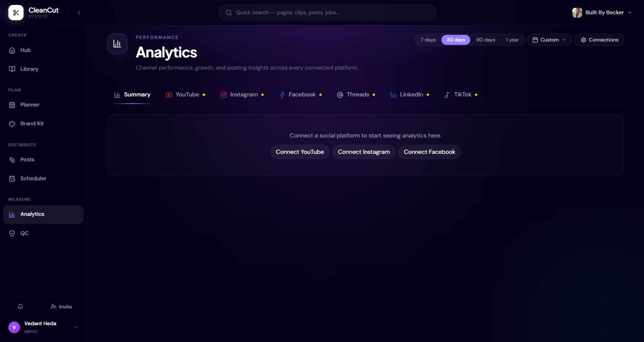Click the 'Channel performance, growth' description text
644x342 pixels.
(247, 68)
